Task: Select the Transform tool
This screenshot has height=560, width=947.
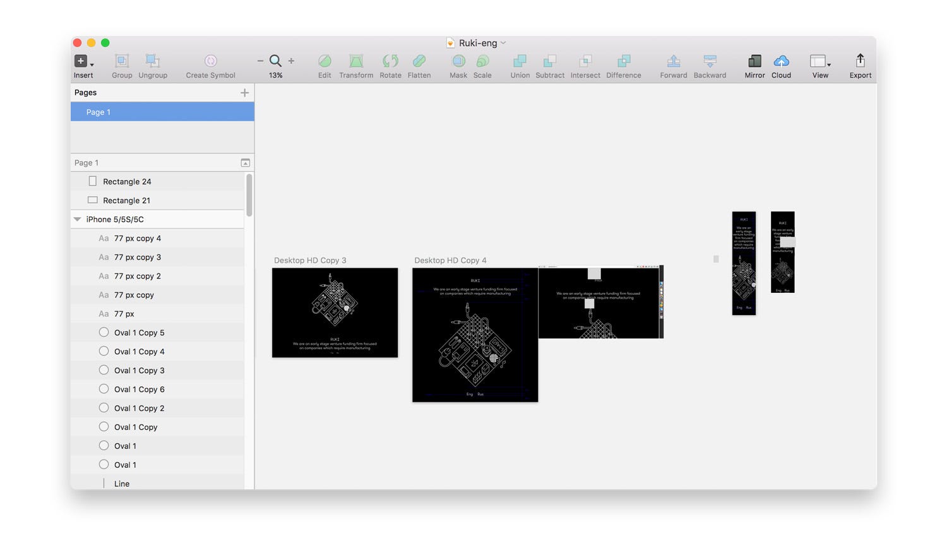Action: 356,61
